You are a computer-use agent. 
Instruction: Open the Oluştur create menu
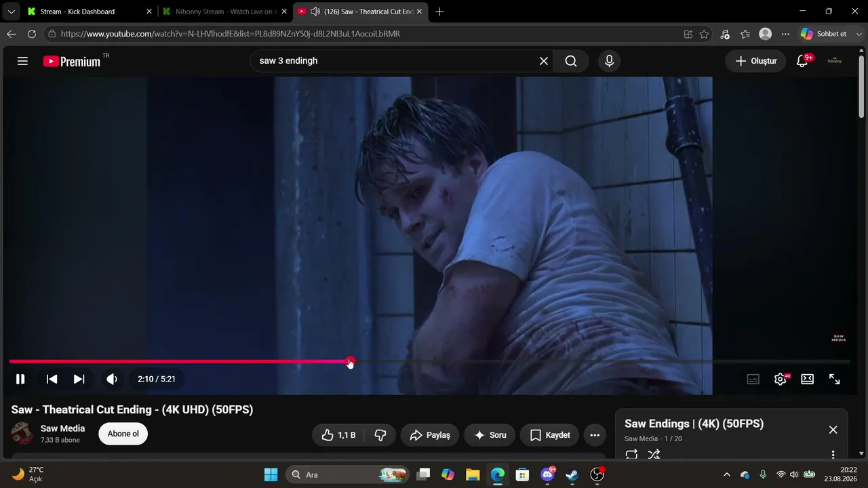(756, 61)
